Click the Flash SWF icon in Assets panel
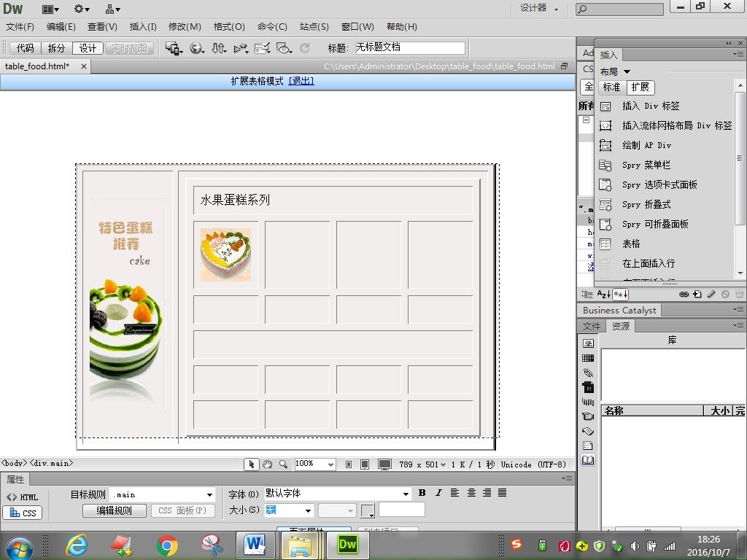 589,387
